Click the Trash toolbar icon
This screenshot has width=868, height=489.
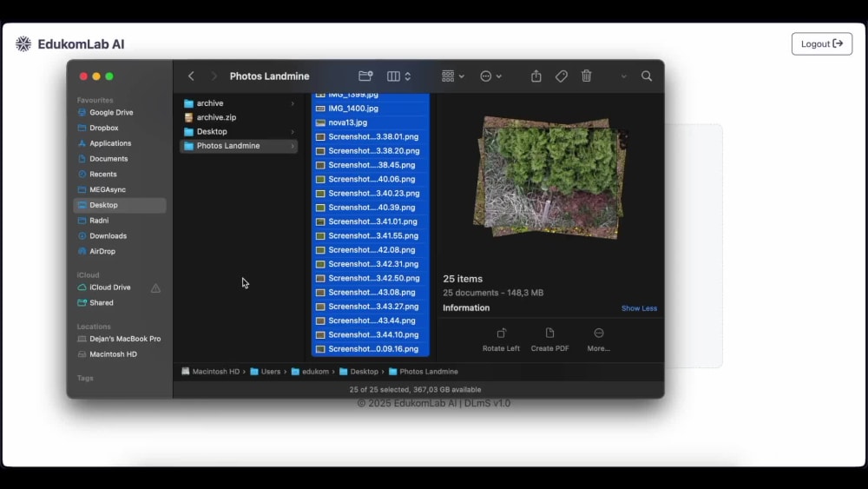(586, 76)
